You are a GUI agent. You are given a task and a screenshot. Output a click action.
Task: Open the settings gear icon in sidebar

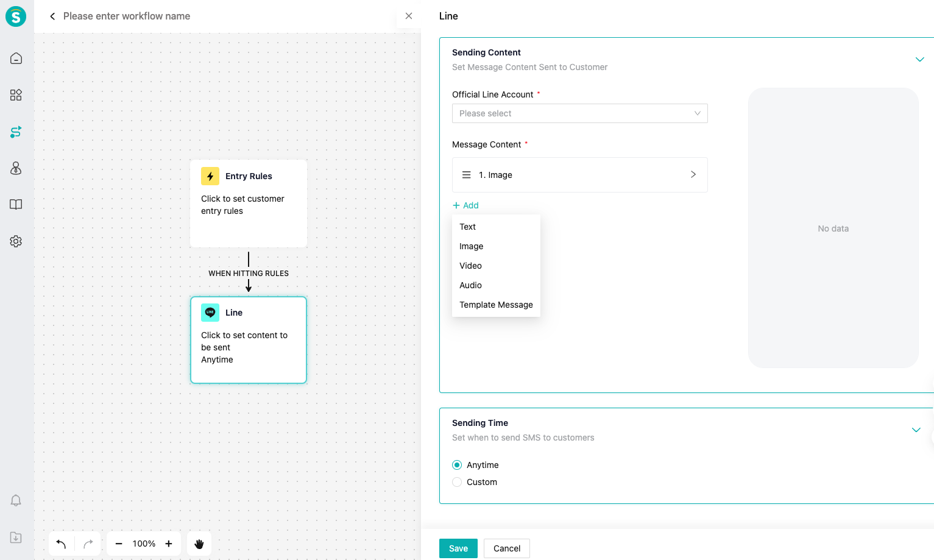click(16, 241)
